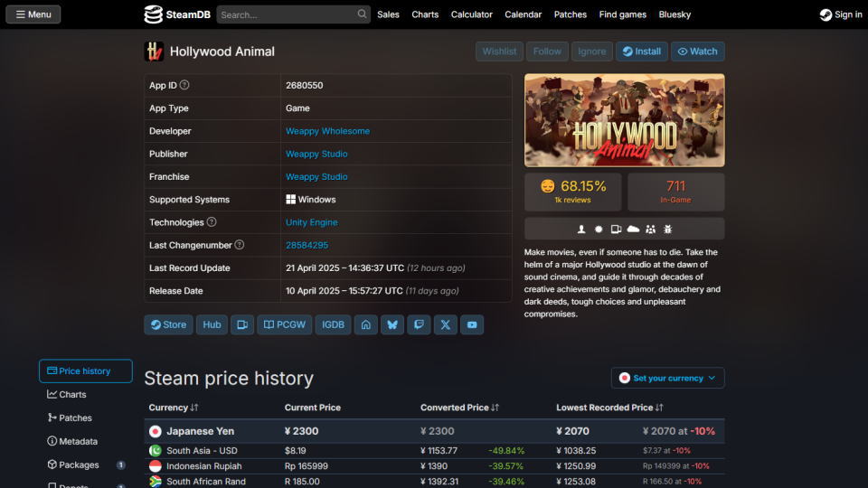
Task: Open publisher Weappy Studio link
Action: [x=316, y=154]
